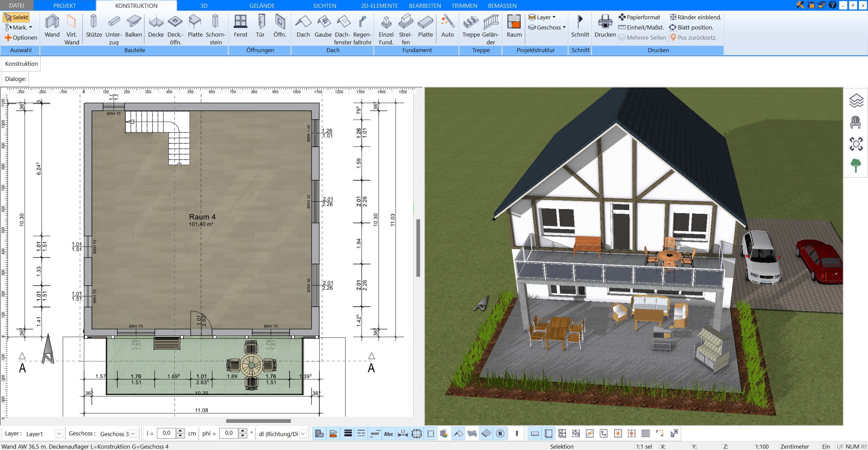Image resolution: width=868 pixels, height=450 pixels.
Task: Switch to the DATEI tab
Action: point(17,5)
